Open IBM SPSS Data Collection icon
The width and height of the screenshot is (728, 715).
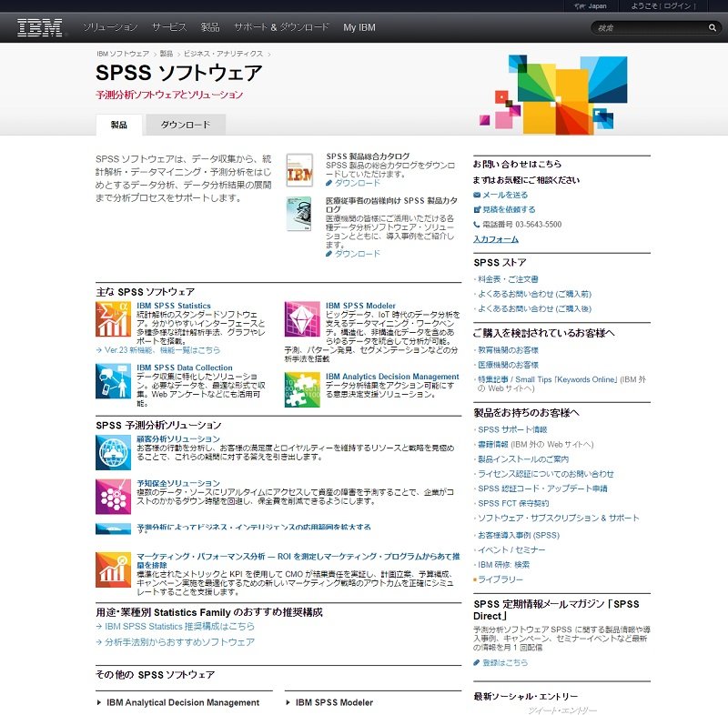tap(113, 381)
